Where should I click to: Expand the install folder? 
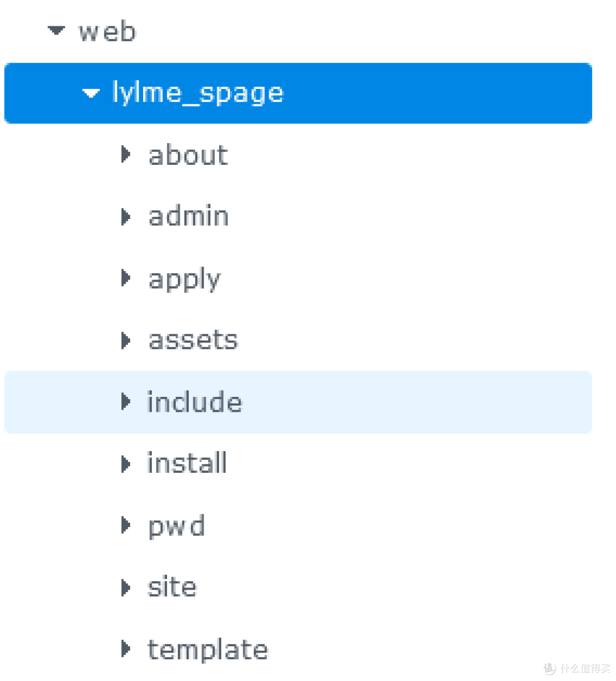(125, 464)
